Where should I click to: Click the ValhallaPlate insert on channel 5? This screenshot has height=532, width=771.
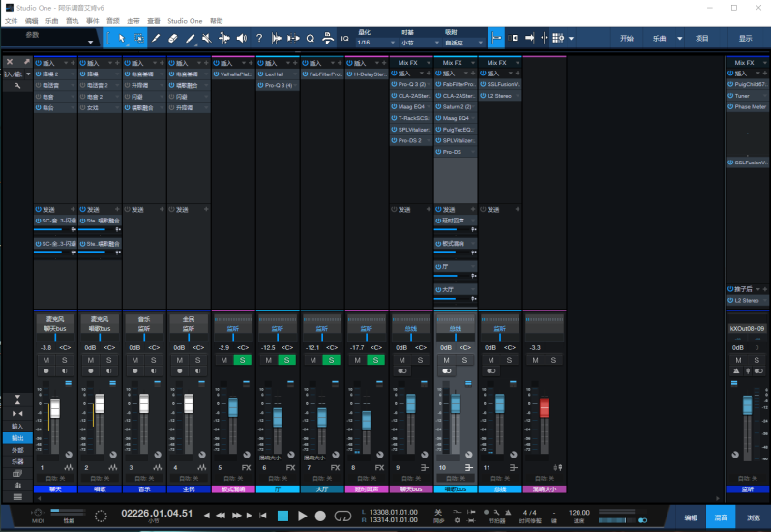[x=233, y=74]
